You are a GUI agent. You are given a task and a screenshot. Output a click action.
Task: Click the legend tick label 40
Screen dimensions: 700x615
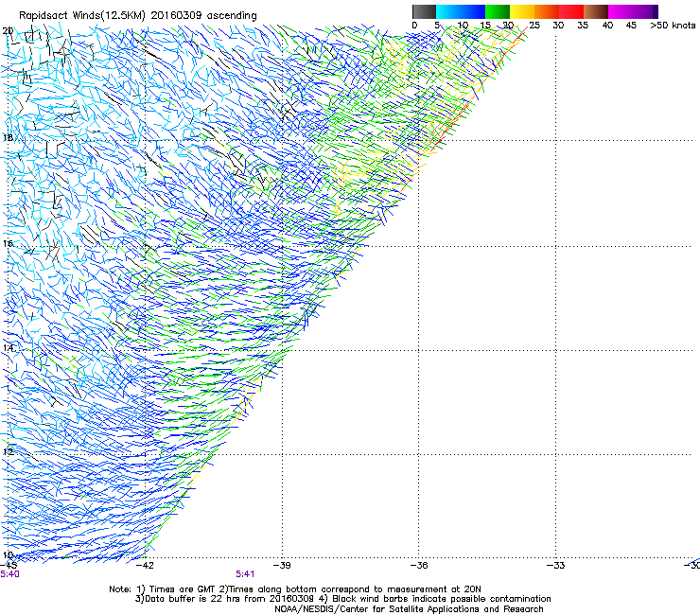tap(607, 26)
